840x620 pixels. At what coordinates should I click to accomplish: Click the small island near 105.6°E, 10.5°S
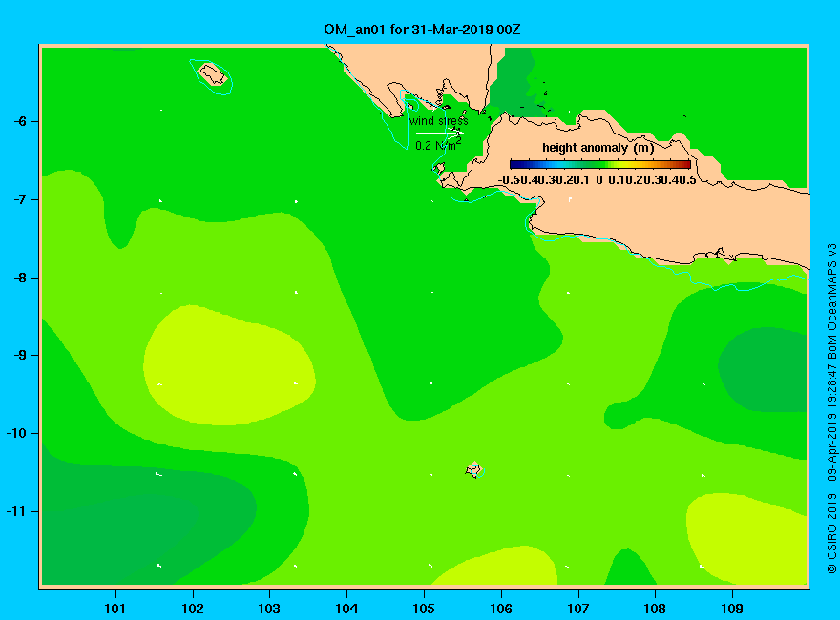pyautogui.click(x=473, y=470)
